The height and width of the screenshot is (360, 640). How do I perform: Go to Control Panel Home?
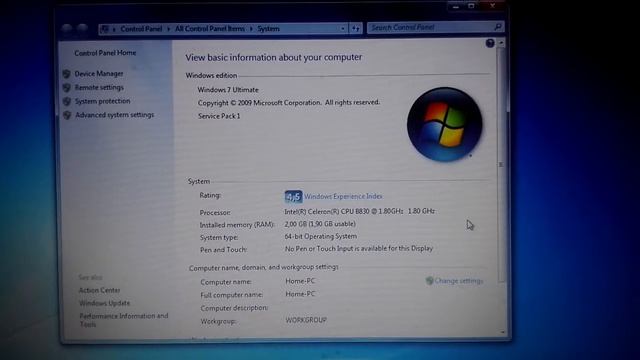[105, 53]
